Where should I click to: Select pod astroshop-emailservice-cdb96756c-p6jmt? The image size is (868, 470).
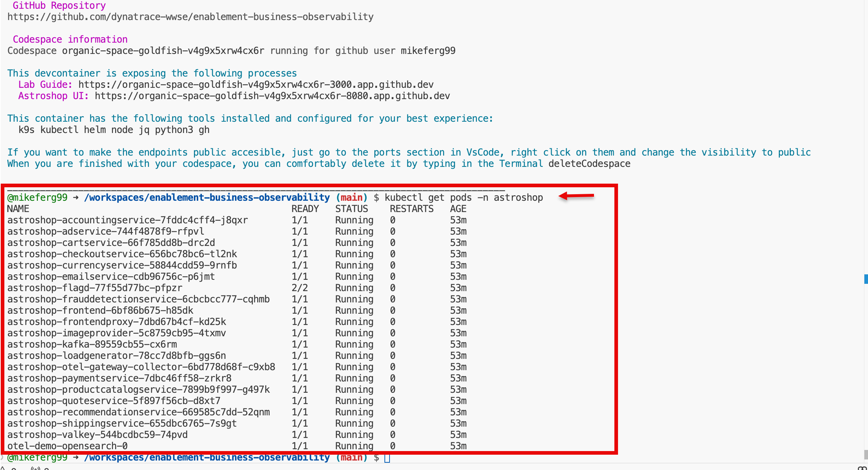click(111, 277)
